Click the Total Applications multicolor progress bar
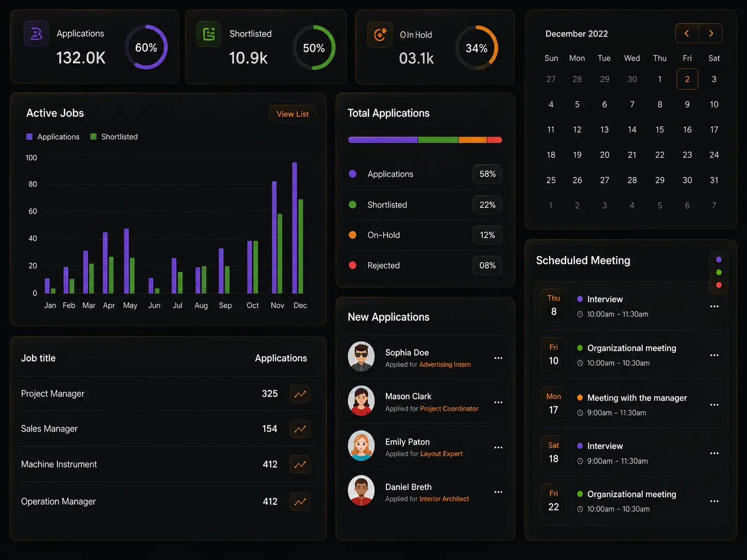The image size is (747, 560). [425, 140]
